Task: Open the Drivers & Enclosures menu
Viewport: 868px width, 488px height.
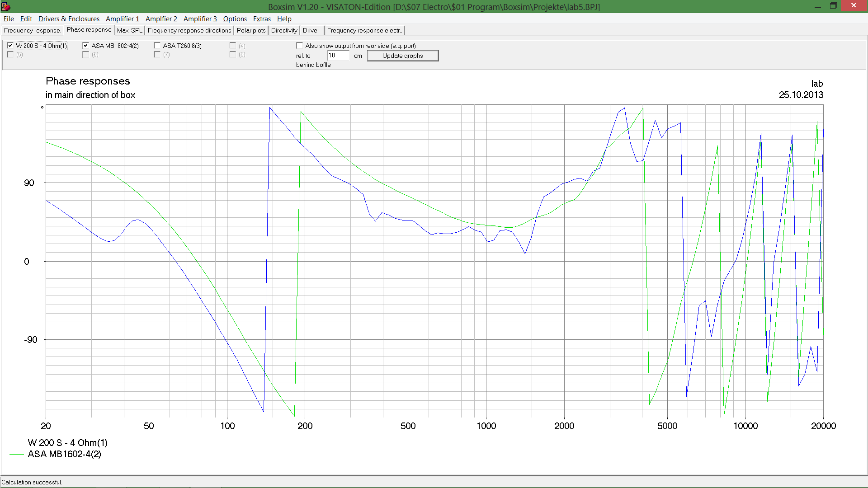Action: coord(69,19)
